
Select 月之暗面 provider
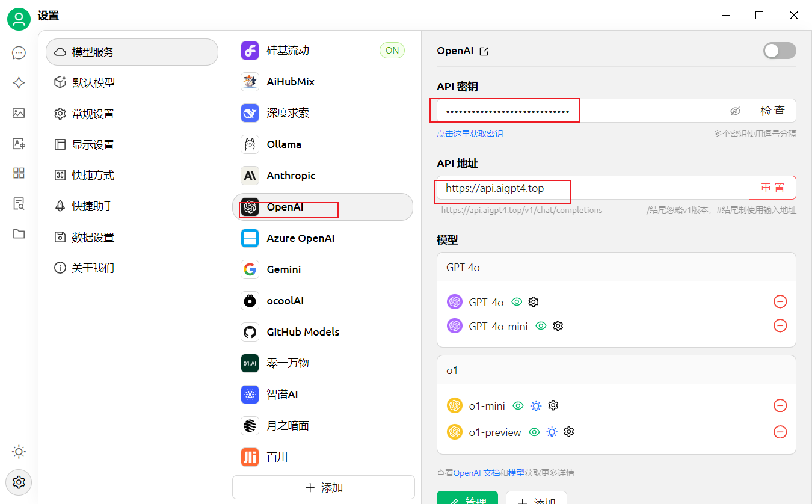(322, 426)
